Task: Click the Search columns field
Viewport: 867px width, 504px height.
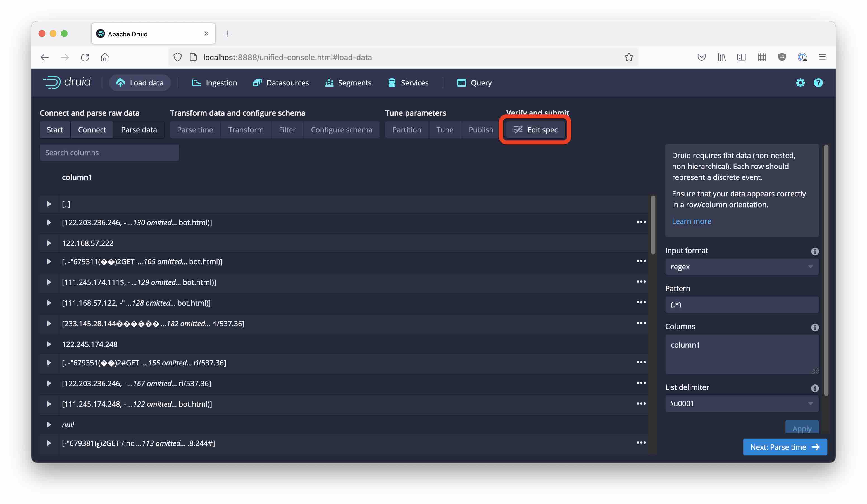Action: (x=109, y=153)
